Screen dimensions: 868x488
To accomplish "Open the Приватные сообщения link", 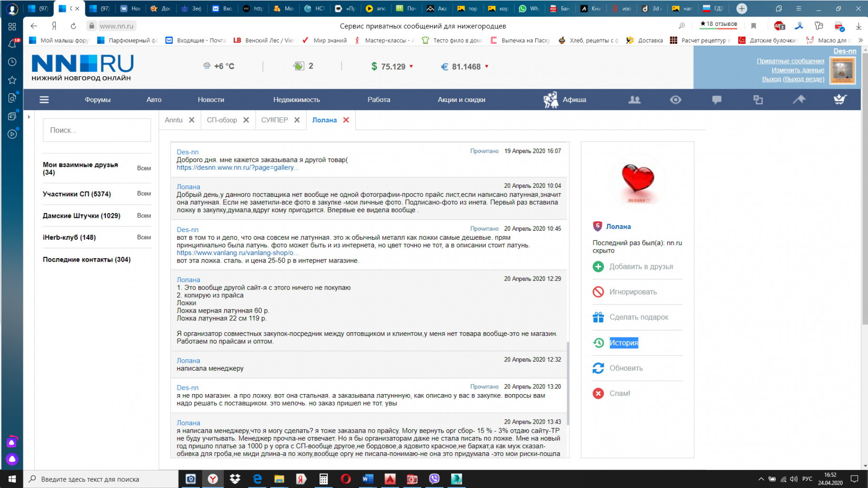I will pyautogui.click(x=790, y=61).
